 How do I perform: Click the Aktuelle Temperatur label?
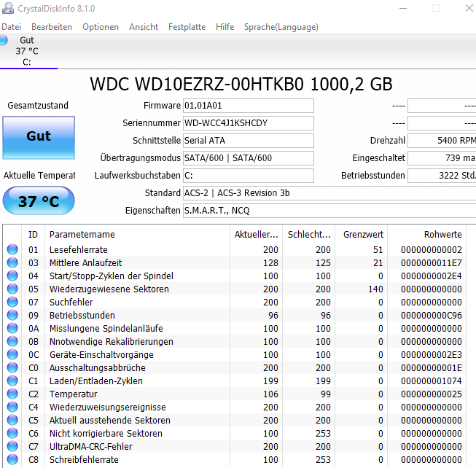pyautogui.click(x=39, y=176)
